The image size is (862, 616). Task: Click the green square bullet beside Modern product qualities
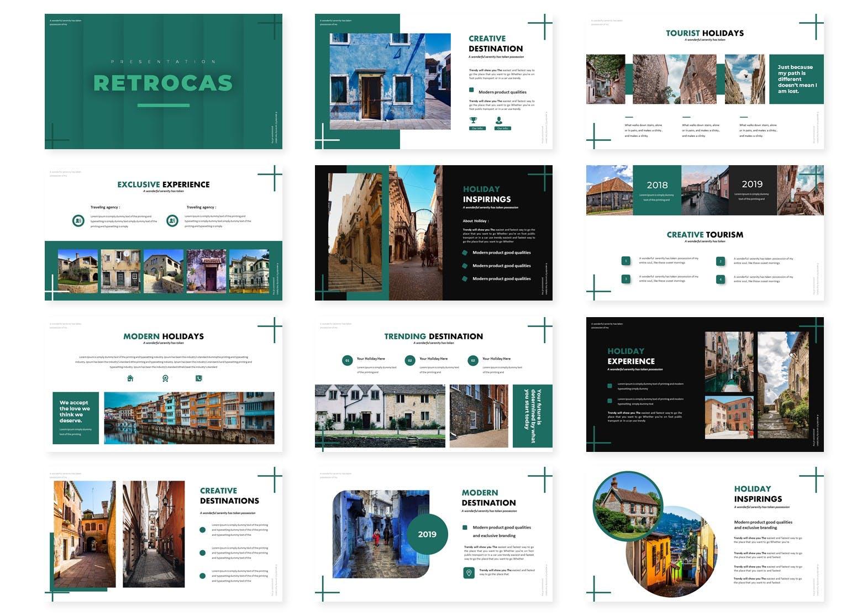click(x=471, y=90)
